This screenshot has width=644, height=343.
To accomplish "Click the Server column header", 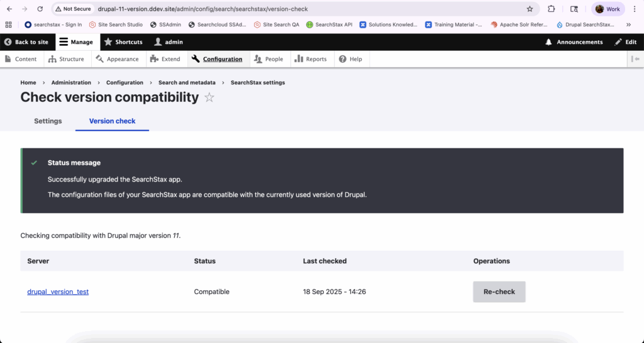I will click(38, 261).
